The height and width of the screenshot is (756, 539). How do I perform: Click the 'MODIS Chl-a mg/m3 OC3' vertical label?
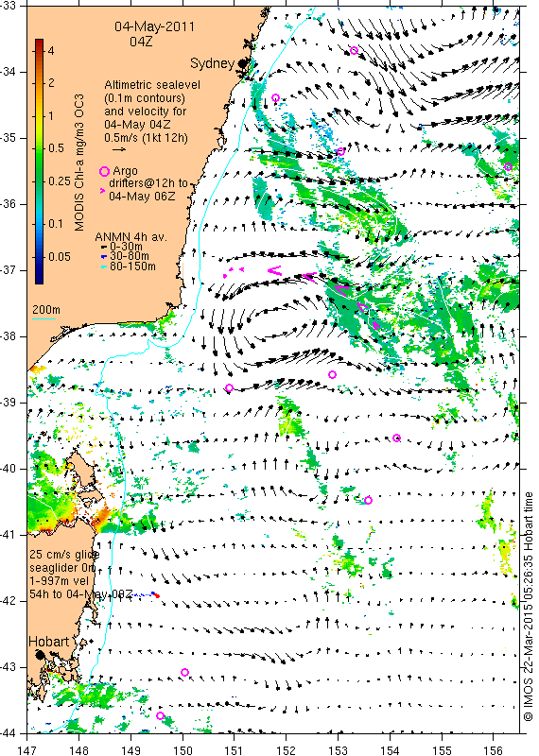coord(79,163)
